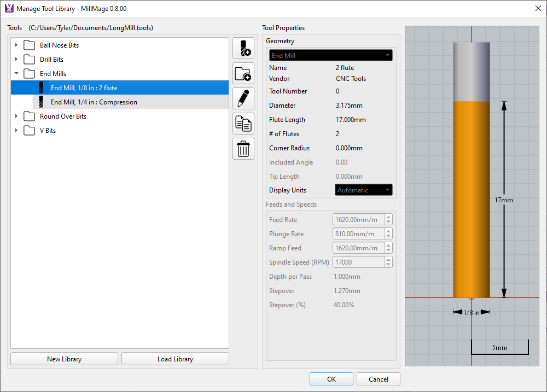The image size is (547, 392).
Task: Collapse the End Mills category
Action: pyautogui.click(x=16, y=74)
